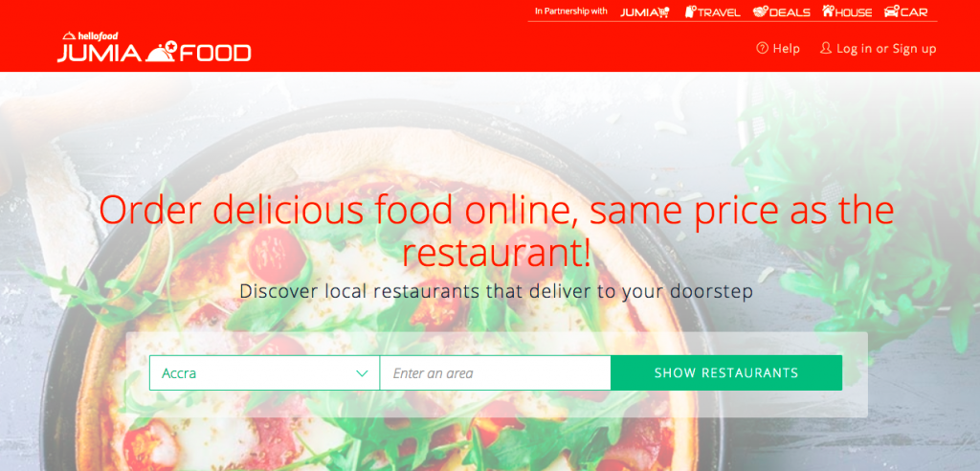Viewport: 980px width, 471px height.
Task: Open Log in or Sign up
Action: click(879, 49)
